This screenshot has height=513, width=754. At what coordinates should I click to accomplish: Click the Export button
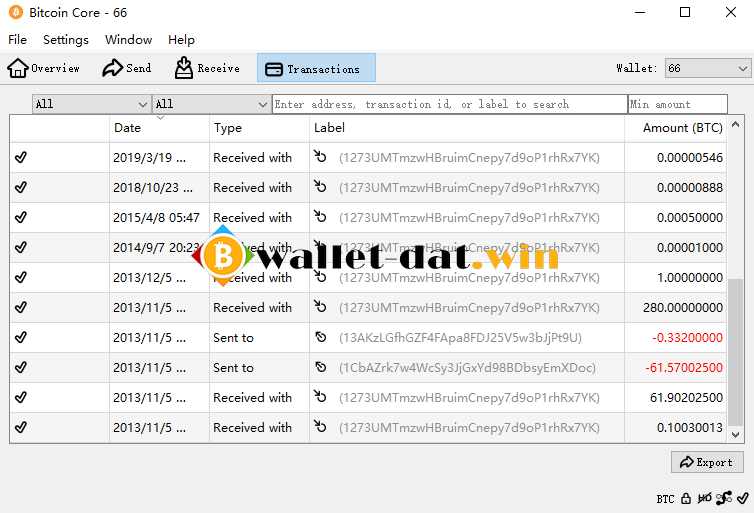(x=707, y=462)
